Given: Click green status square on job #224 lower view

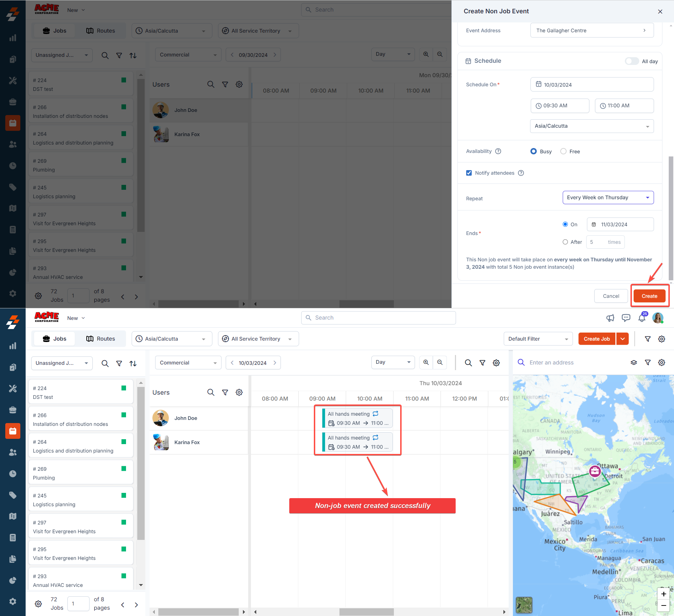Looking at the screenshot, I should (x=124, y=388).
